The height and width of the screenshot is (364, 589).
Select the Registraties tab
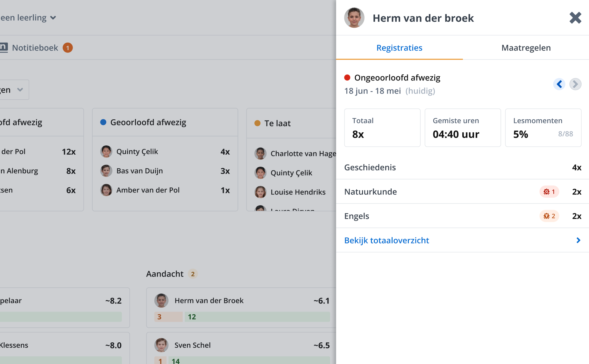tap(399, 48)
